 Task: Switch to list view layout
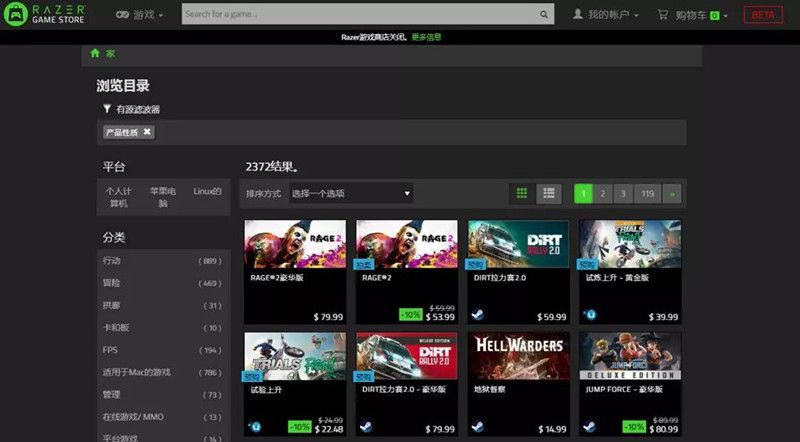click(x=549, y=193)
